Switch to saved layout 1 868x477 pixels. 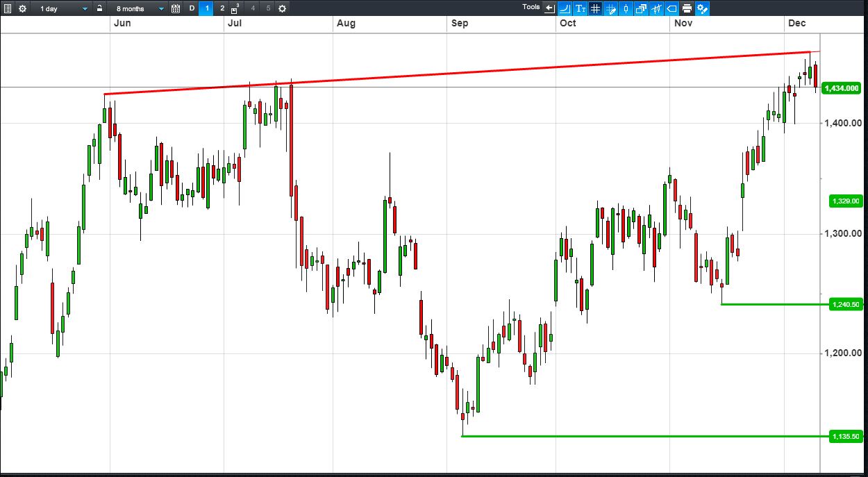point(207,8)
